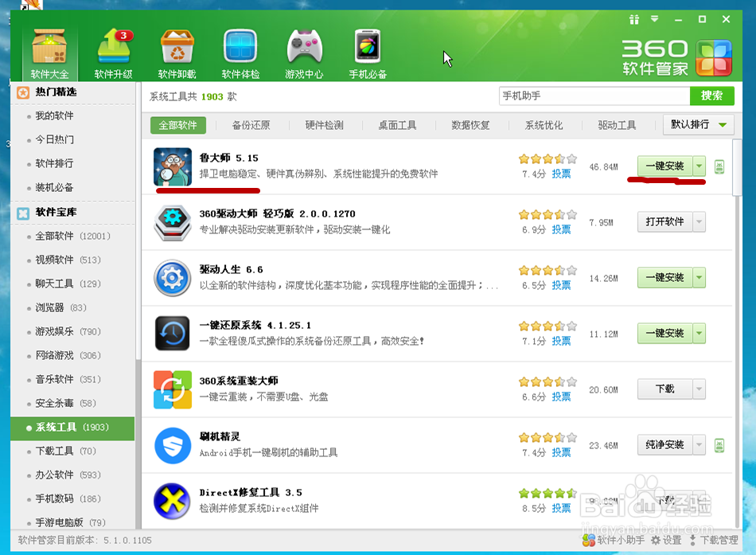Click the left sidebar vertical scrollbar

tap(138, 222)
